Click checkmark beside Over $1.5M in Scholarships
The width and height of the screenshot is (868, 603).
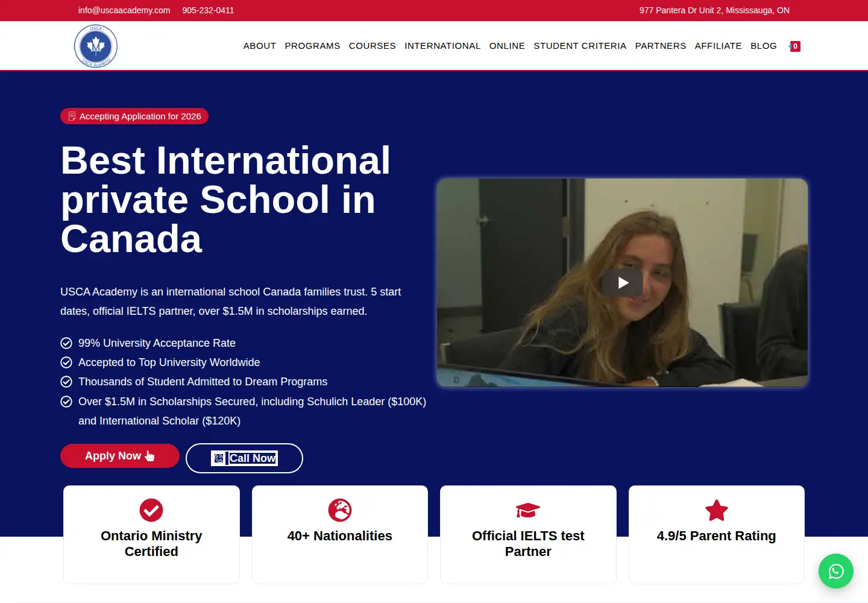click(66, 402)
